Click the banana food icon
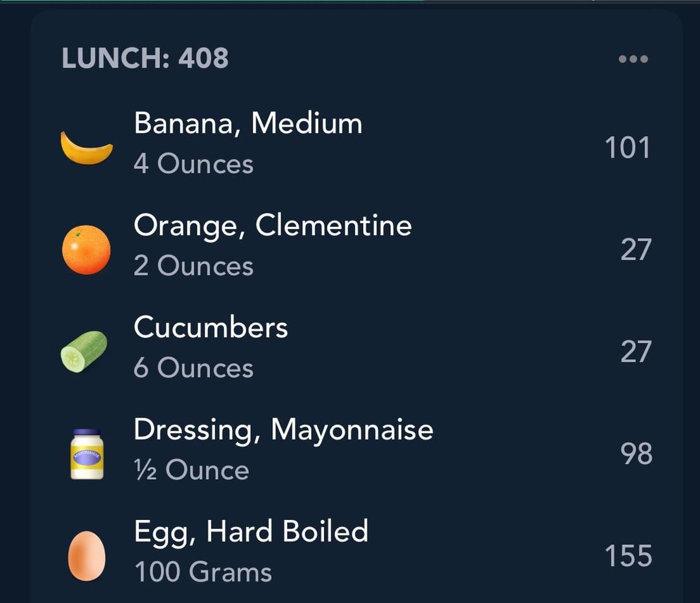 86,147
